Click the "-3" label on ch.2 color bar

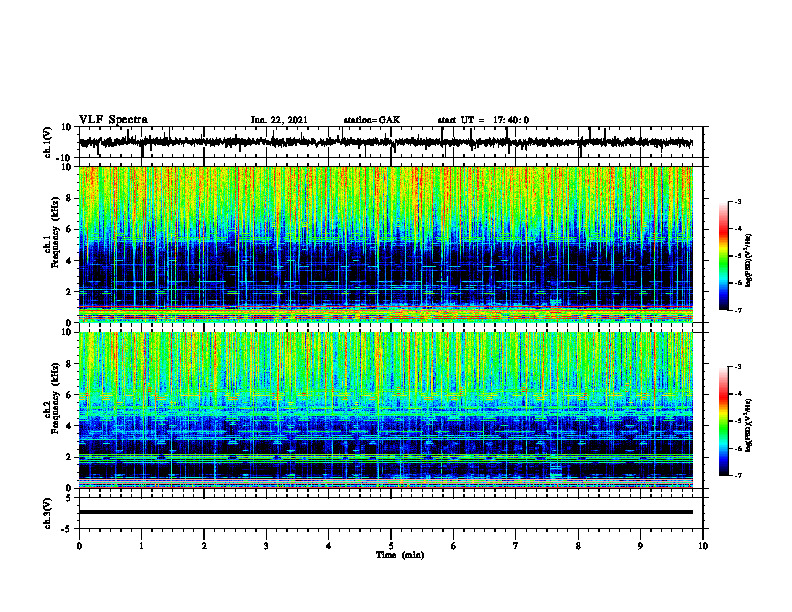click(738, 367)
